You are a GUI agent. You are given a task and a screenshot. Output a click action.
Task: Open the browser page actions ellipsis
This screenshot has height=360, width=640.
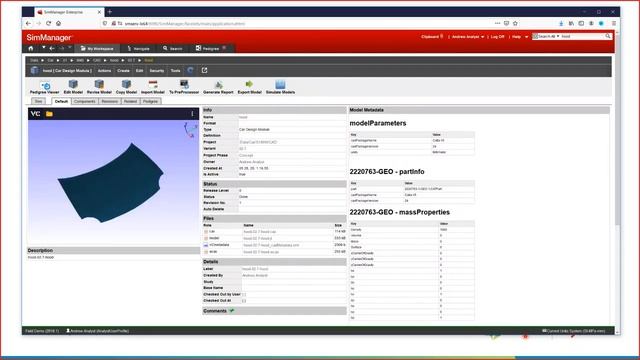(497, 23)
